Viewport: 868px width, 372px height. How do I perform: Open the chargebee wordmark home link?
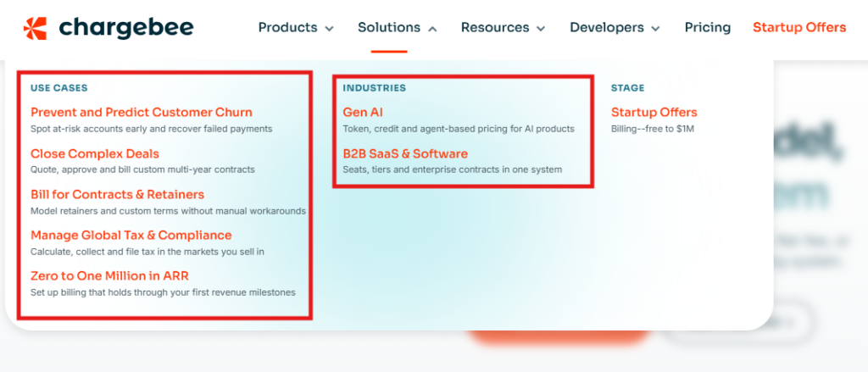click(x=126, y=28)
